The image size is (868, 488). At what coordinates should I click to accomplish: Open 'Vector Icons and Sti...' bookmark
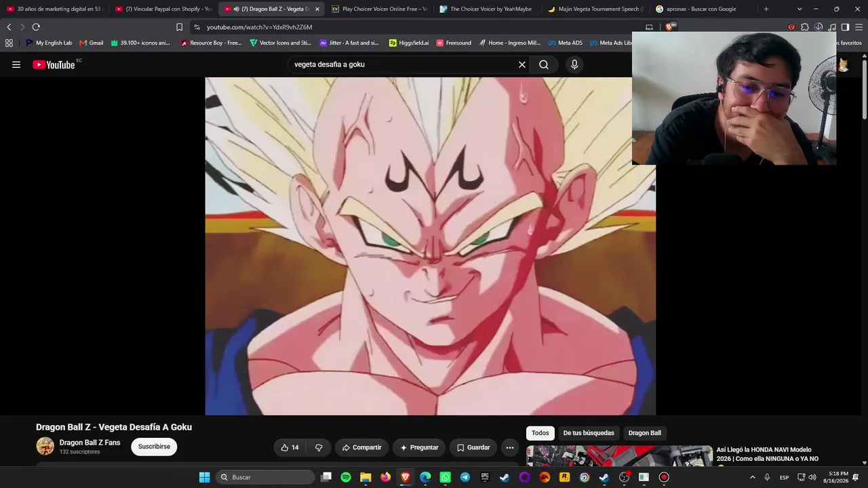tap(281, 43)
